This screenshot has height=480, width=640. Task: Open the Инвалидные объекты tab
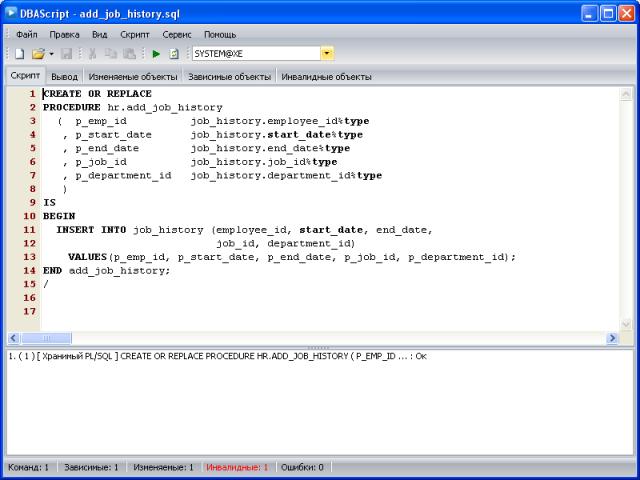(x=326, y=76)
